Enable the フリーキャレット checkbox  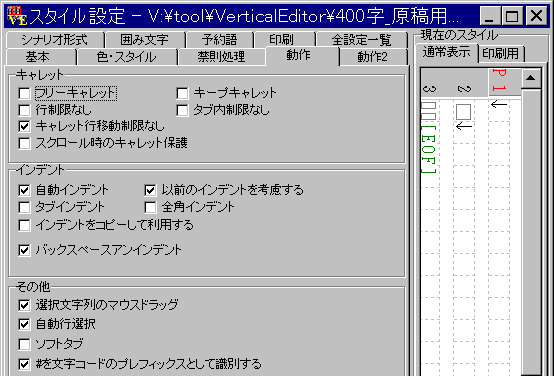(24, 93)
